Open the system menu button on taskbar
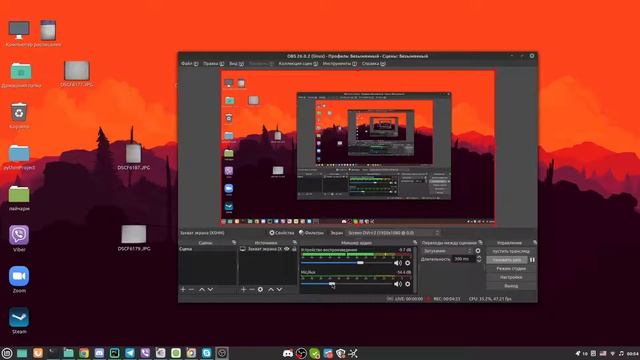 click(7, 353)
